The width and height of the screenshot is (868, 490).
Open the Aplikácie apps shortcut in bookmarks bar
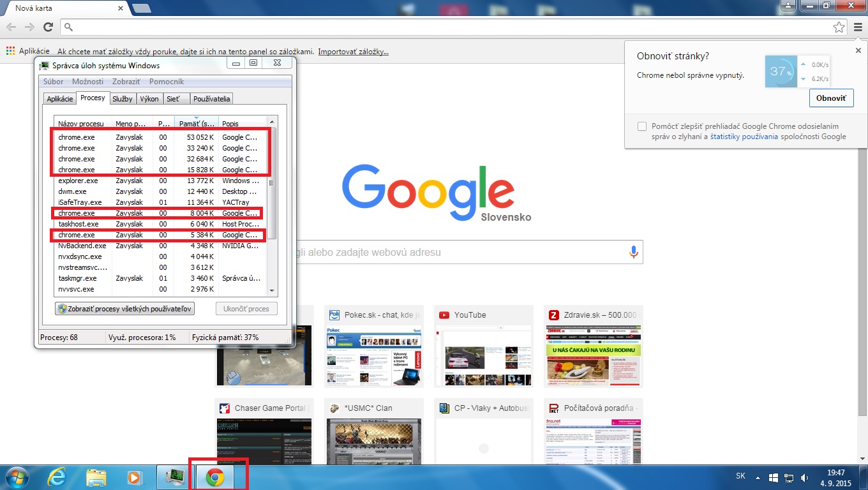pos(28,51)
